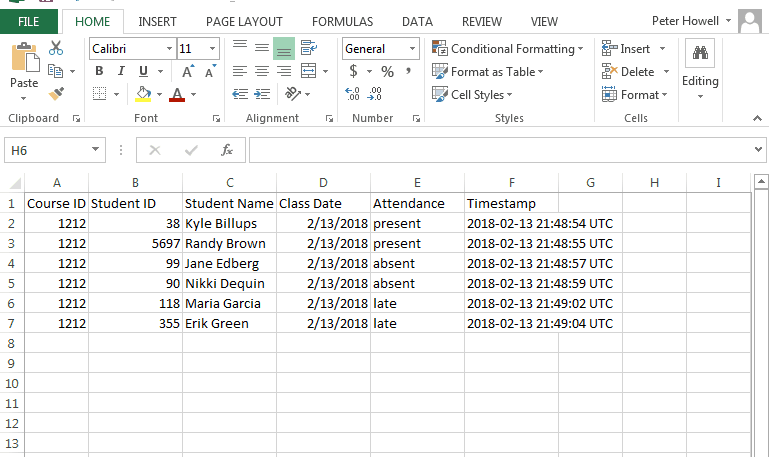Viewport: 769px width, 457px height.
Task: Select the Format Painter brush
Action: point(56,94)
